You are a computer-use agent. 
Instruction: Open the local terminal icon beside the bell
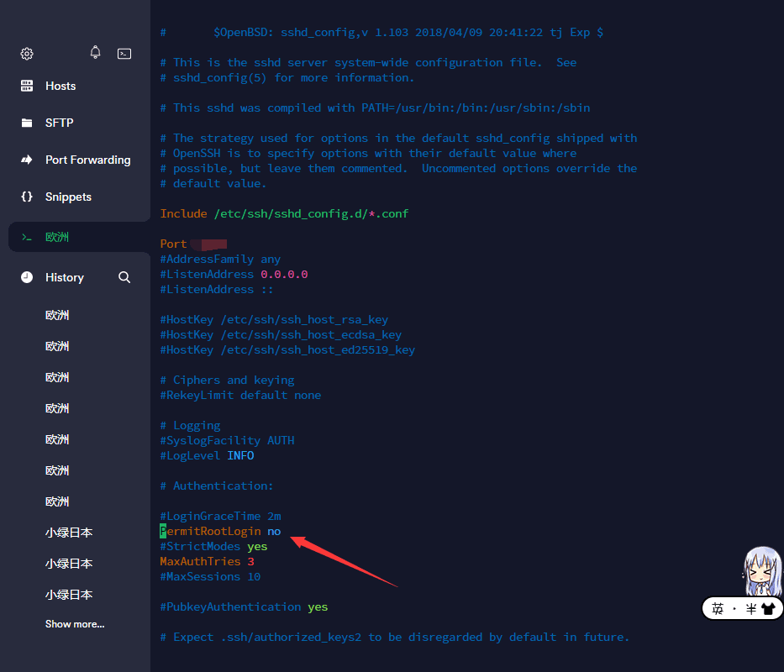[124, 54]
